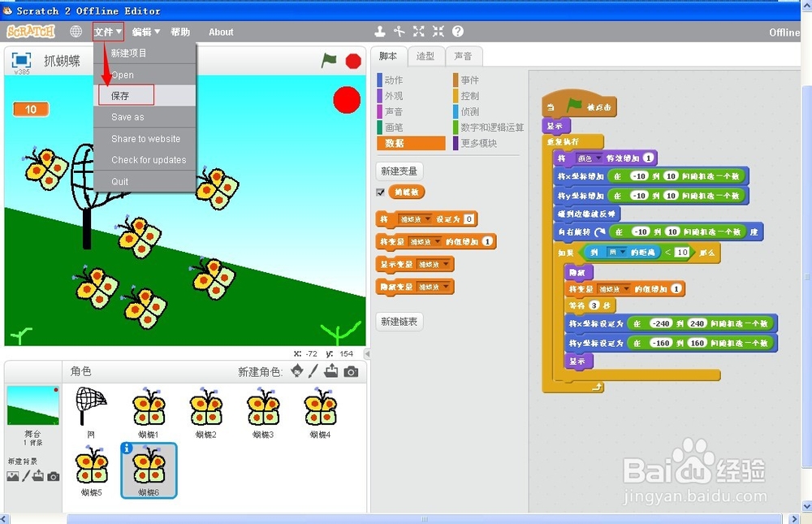The width and height of the screenshot is (812, 524).
Task: Select the duplicate (stamp) tool in toolbar
Action: coord(379,31)
